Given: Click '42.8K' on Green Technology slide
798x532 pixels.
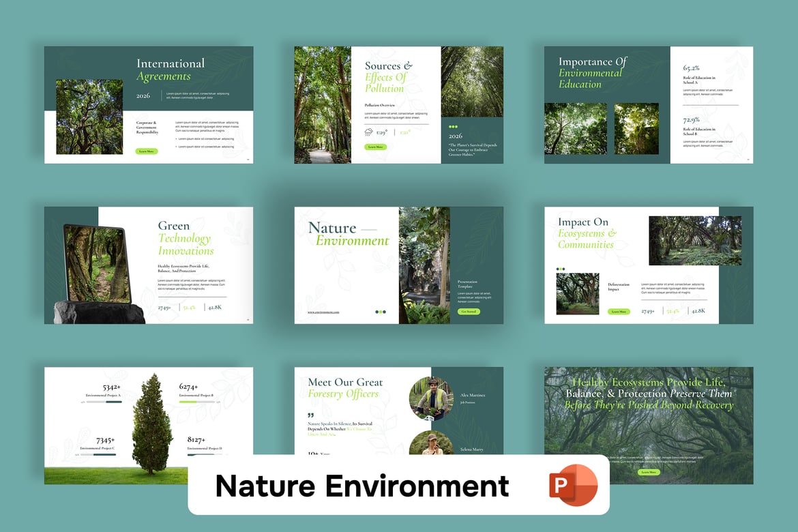Looking at the screenshot, I should pyautogui.click(x=215, y=308).
